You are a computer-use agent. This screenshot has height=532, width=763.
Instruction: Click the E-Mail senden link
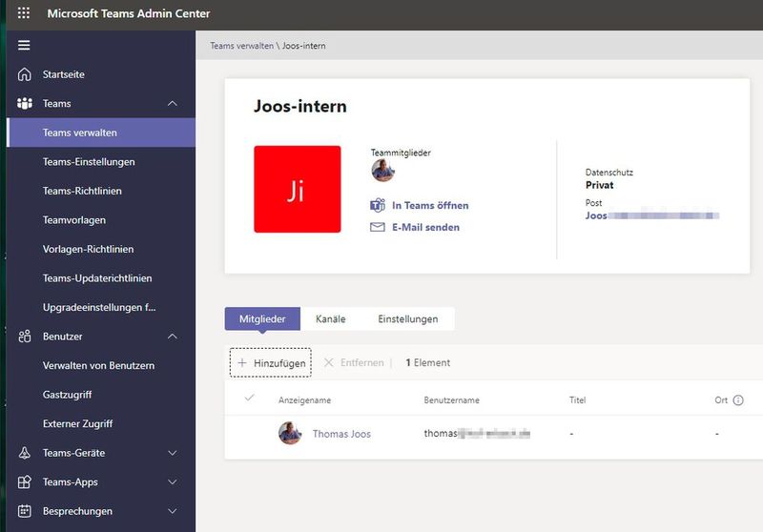(425, 227)
